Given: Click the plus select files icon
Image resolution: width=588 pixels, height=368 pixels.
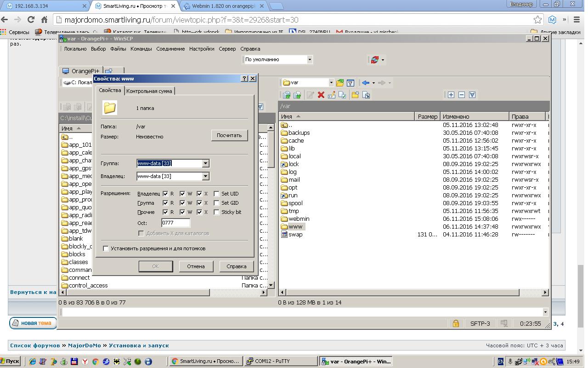Looking at the screenshot, I should (x=451, y=95).
